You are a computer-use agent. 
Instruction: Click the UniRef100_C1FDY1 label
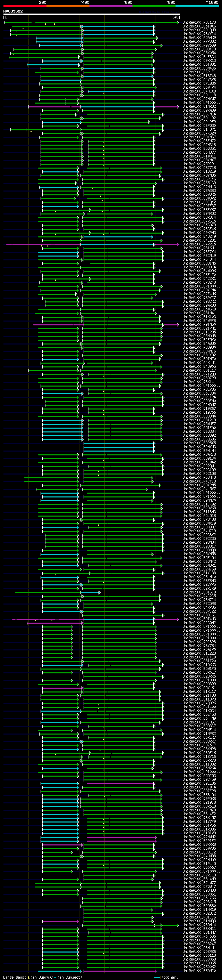click(199, 129)
